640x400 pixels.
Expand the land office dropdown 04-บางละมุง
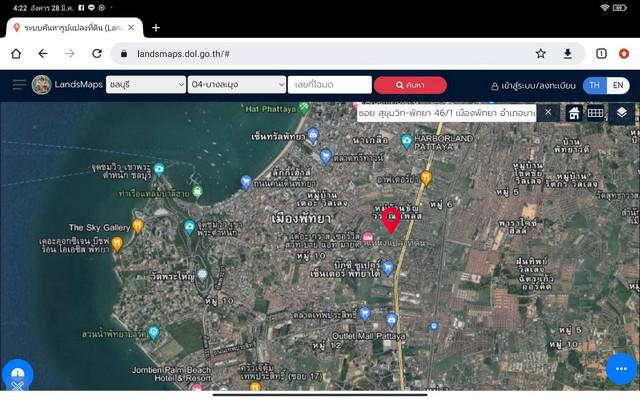tap(236, 85)
